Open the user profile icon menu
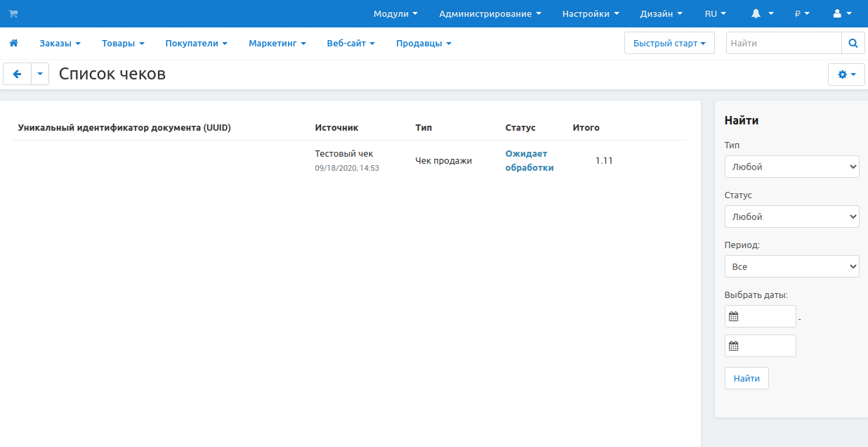The height and width of the screenshot is (447, 868). (841, 13)
